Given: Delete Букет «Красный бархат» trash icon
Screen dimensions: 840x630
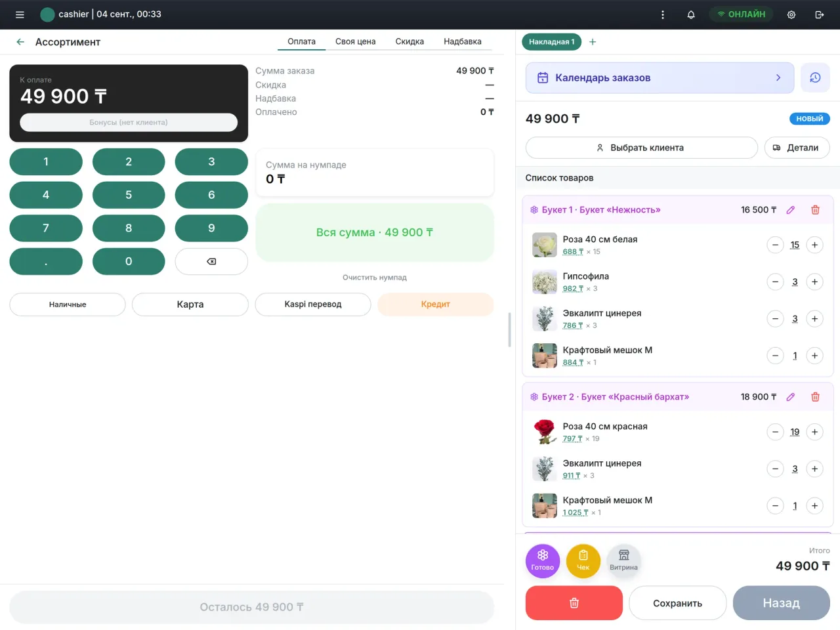Looking at the screenshot, I should (815, 397).
